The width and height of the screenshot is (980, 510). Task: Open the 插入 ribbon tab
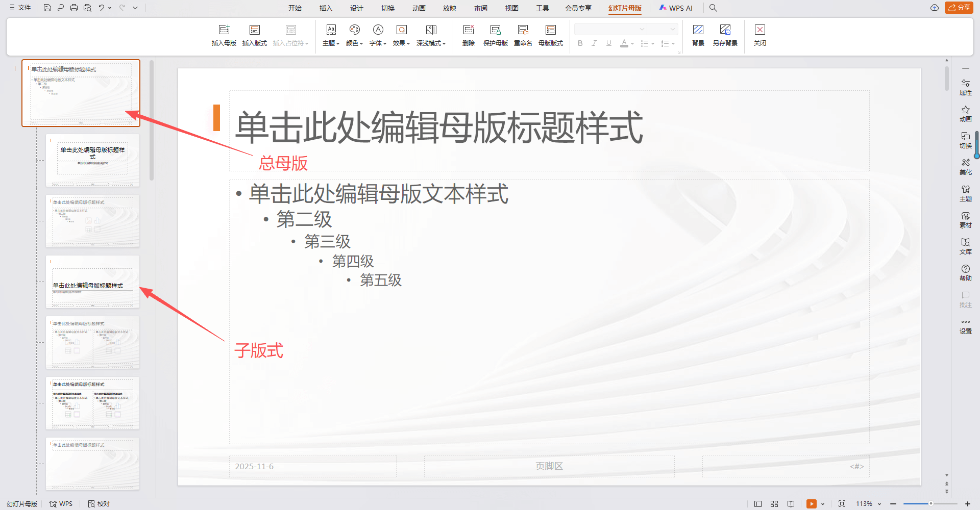326,8
